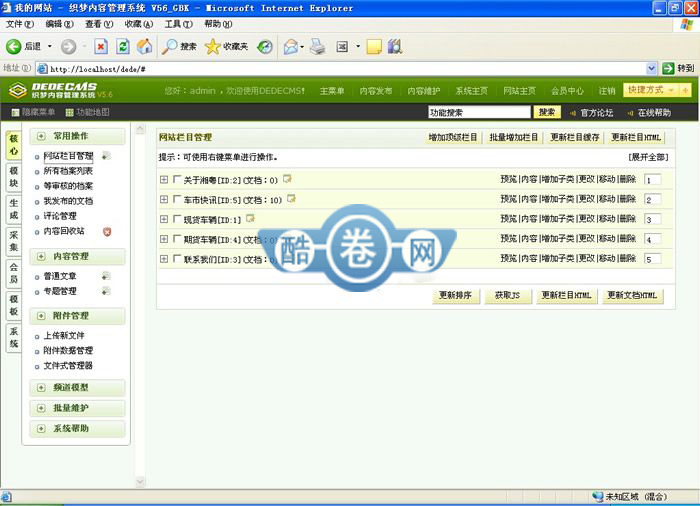Screen dimensions: 700x506
Task: Select the 系统 vertical tab
Action: (14, 338)
